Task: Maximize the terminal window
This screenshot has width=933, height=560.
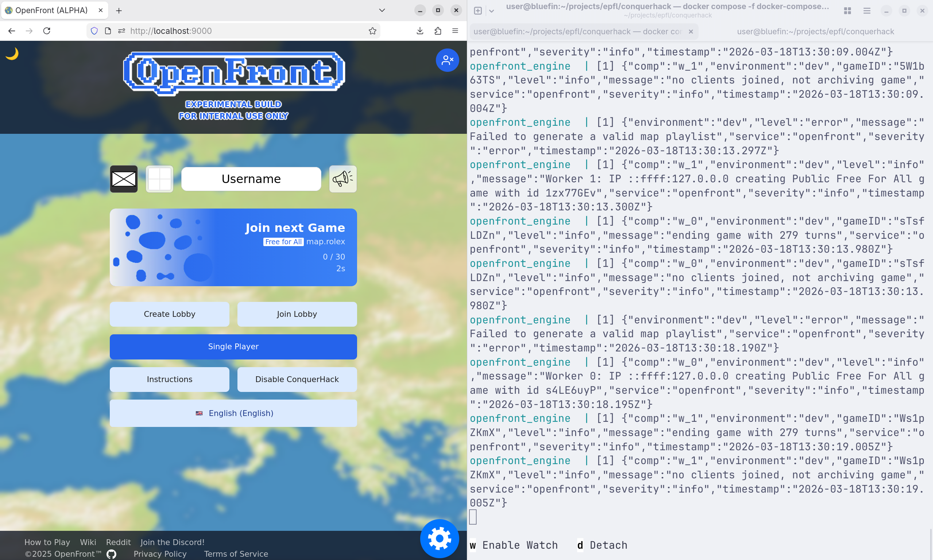Action: click(904, 11)
